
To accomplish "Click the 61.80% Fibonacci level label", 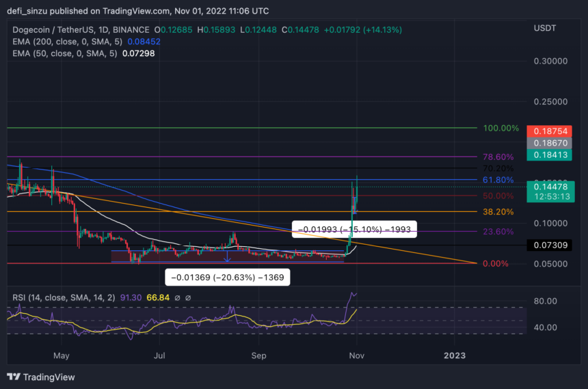I will pos(498,180).
